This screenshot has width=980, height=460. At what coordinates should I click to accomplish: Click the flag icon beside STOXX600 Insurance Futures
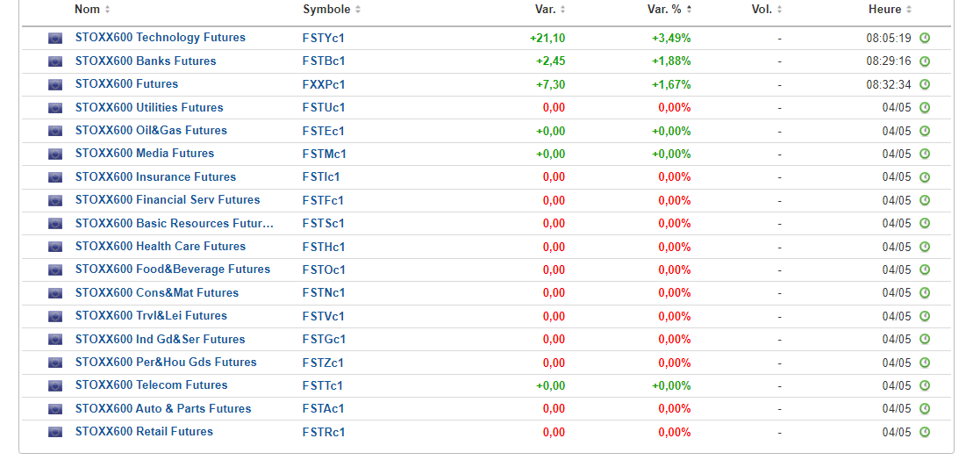tap(55, 177)
